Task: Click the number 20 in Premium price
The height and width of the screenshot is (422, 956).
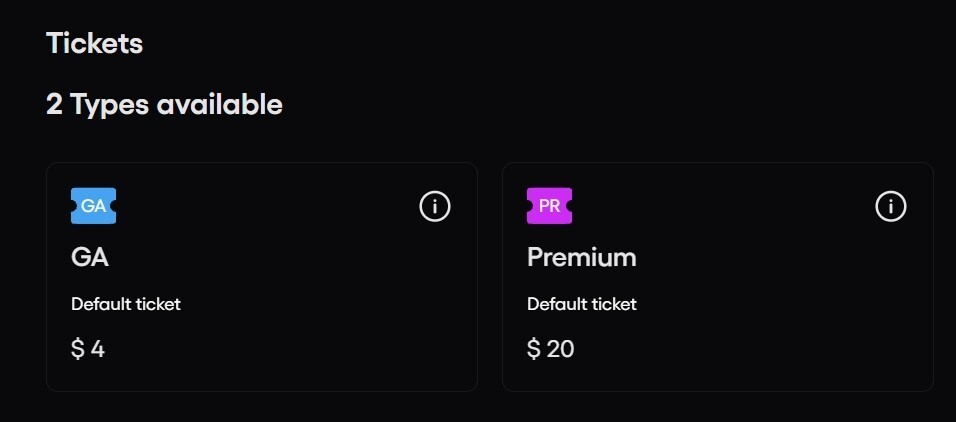Action: (560, 349)
